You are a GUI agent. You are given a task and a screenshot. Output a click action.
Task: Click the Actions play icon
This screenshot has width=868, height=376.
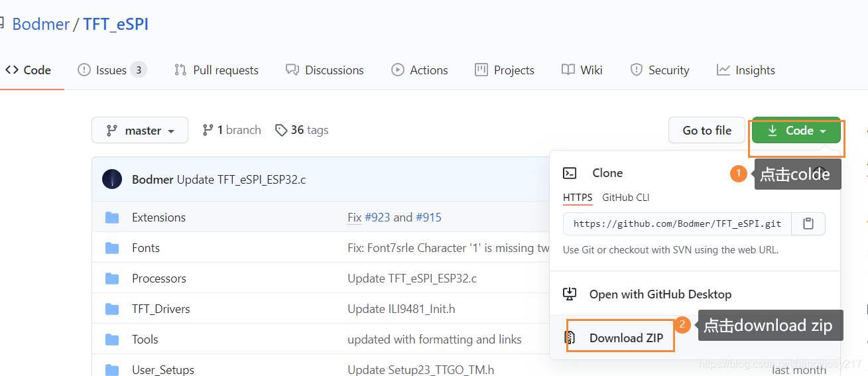pyautogui.click(x=398, y=70)
